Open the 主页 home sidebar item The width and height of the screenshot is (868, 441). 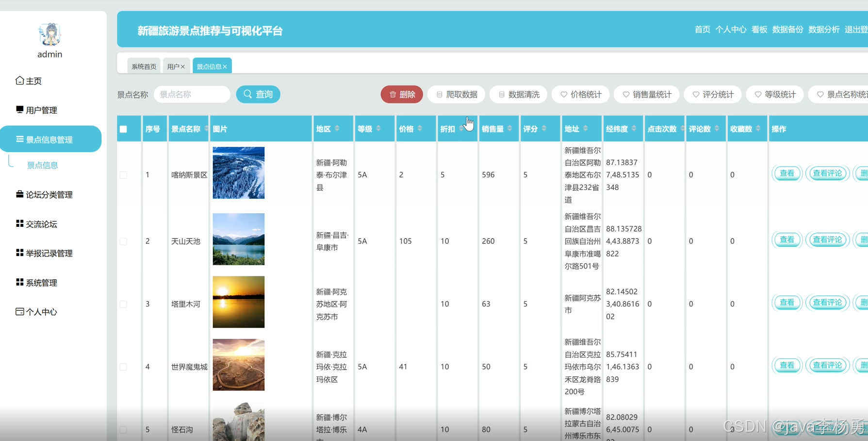click(29, 81)
